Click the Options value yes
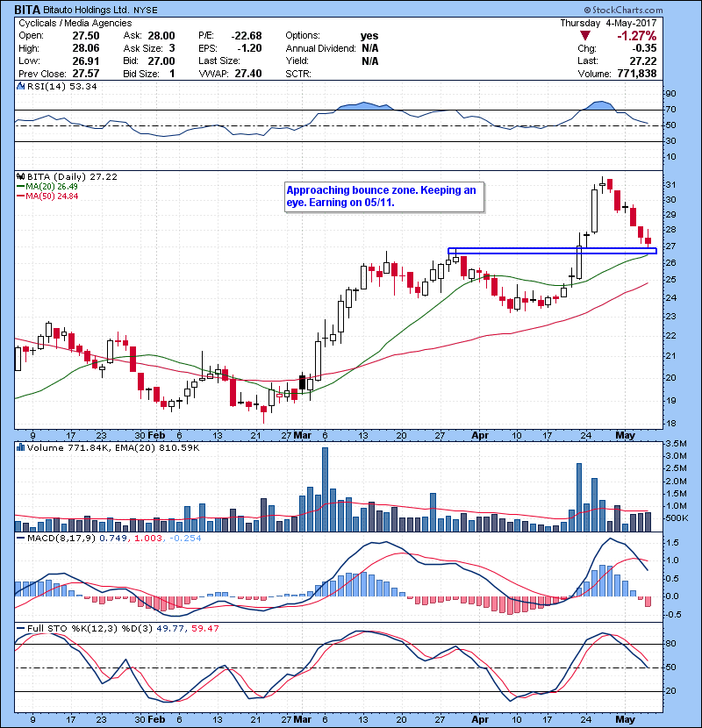702x728 pixels. pos(369,36)
